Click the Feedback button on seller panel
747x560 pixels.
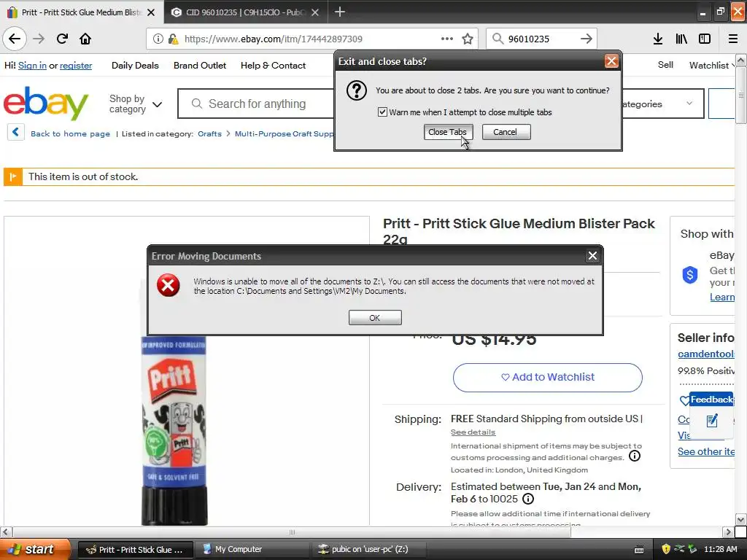coord(711,400)
